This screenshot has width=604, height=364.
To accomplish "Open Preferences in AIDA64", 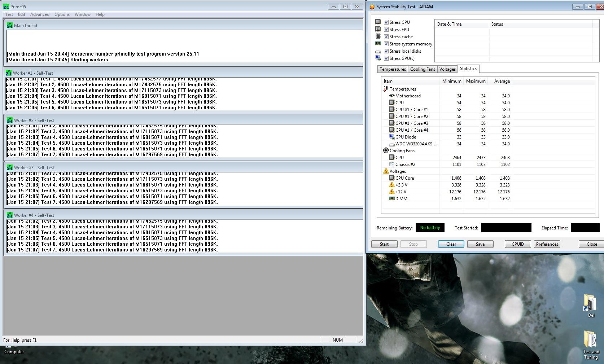I will (547, 244).
